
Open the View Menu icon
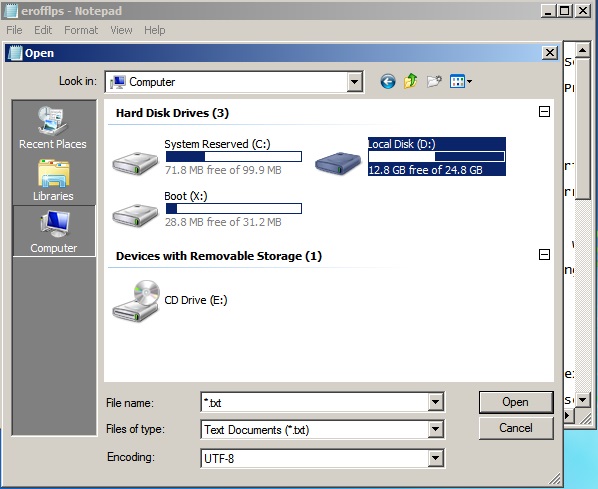pos(457,81)
